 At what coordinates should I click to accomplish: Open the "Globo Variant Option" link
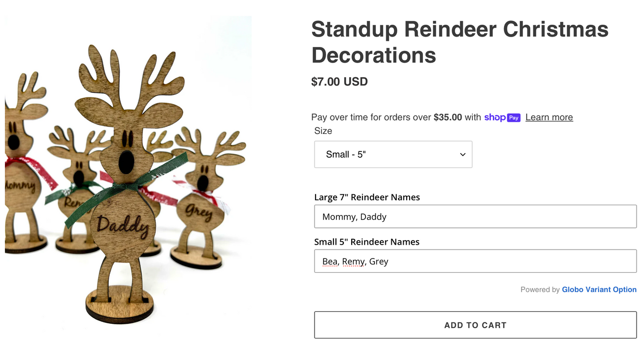(x=599, y=290)
